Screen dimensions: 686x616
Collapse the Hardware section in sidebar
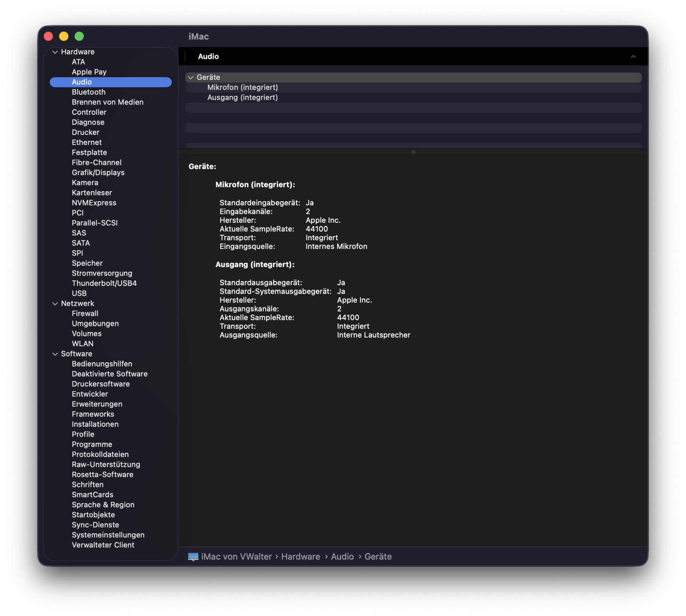point(55,52)
